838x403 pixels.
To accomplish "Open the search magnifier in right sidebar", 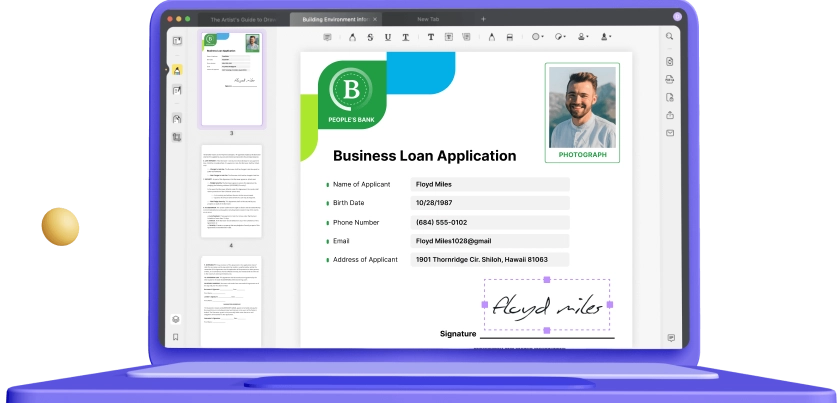I will (669, 36).
